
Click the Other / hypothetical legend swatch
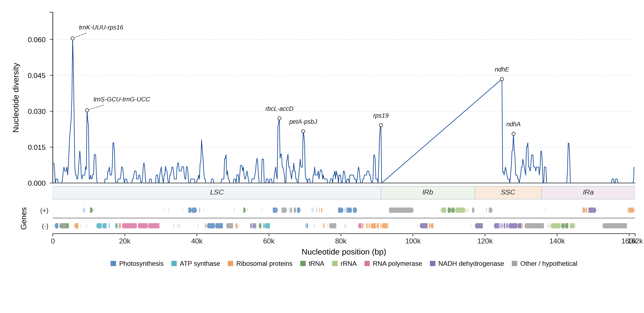(515, 264)
